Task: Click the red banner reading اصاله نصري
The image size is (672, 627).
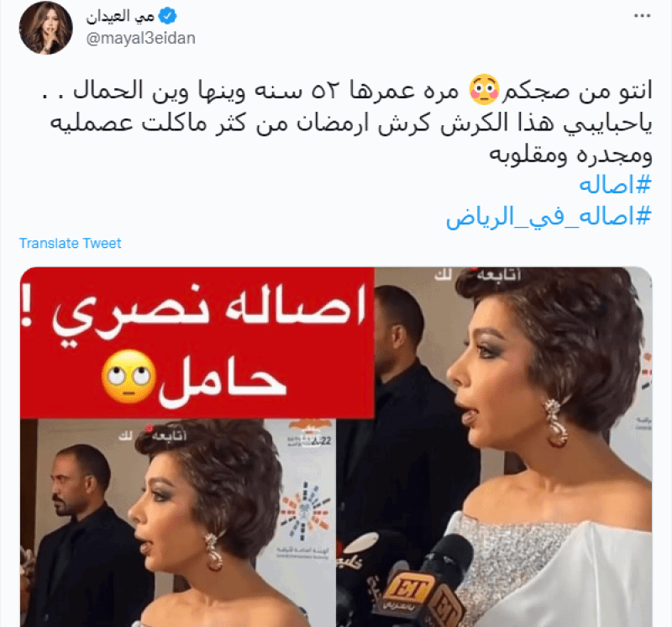Action: [x=197, y=343]
